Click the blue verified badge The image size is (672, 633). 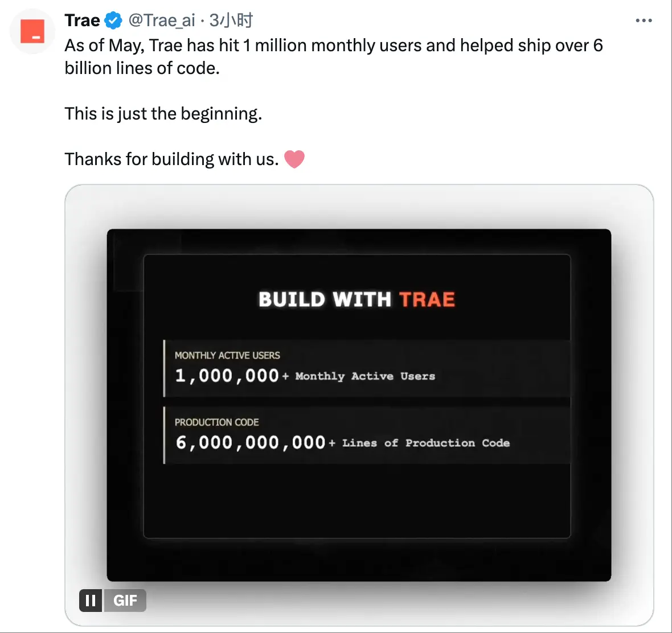pyautogui.click(x=113, y=20)
